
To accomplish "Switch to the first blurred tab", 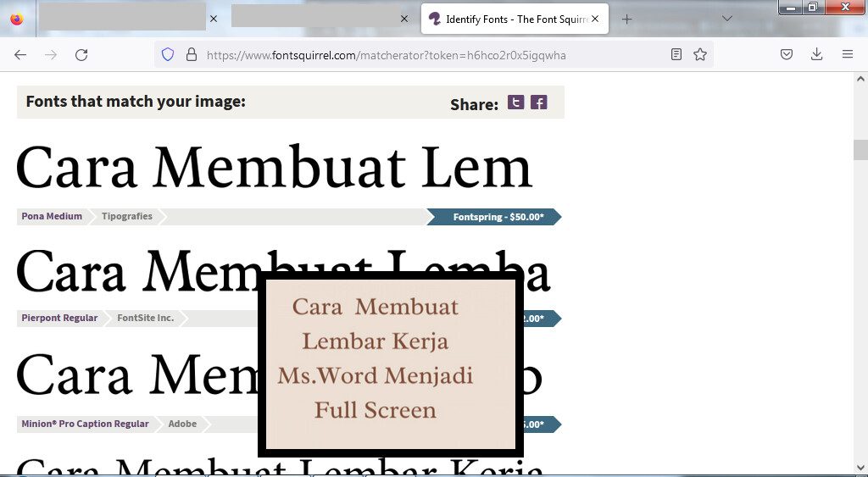I will point(122,17).
